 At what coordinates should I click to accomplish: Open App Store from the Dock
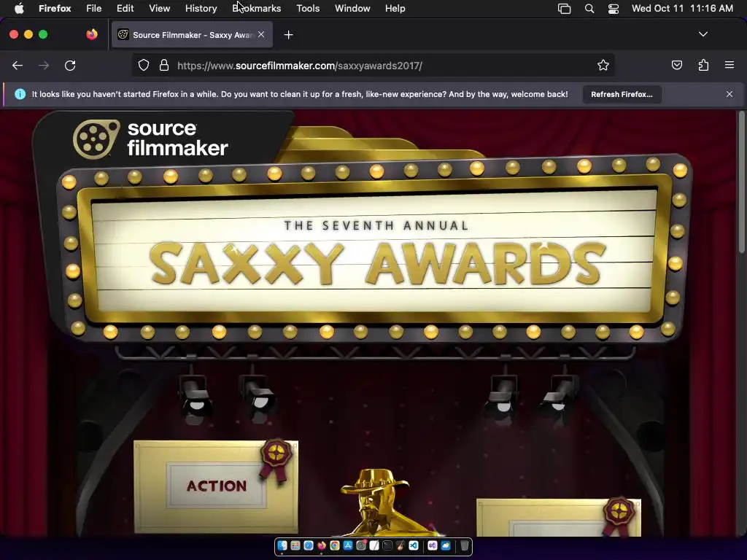348,545
